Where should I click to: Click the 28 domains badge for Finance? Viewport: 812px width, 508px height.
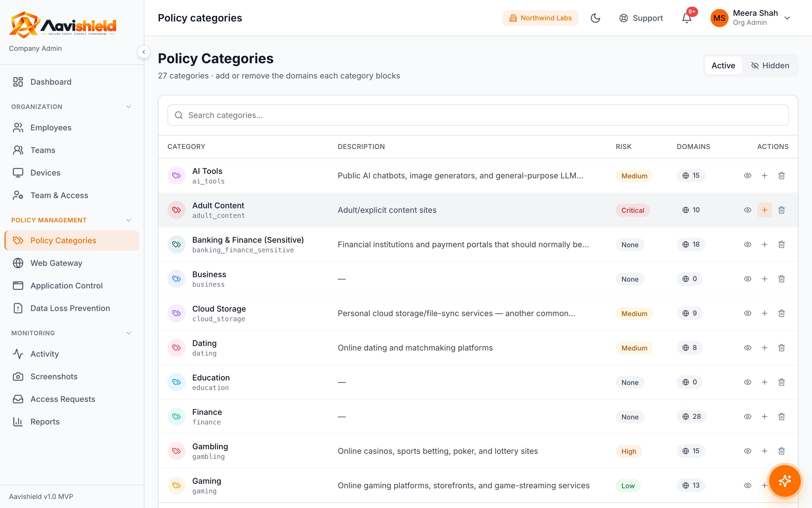coord(691,417)
